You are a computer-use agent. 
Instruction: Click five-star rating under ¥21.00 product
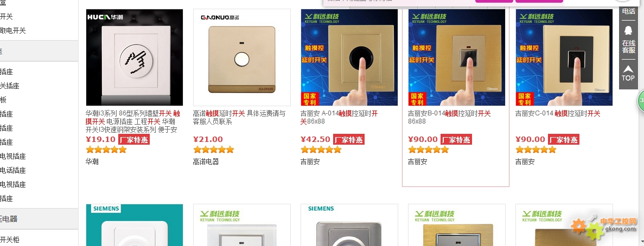(x=214, y=150)
